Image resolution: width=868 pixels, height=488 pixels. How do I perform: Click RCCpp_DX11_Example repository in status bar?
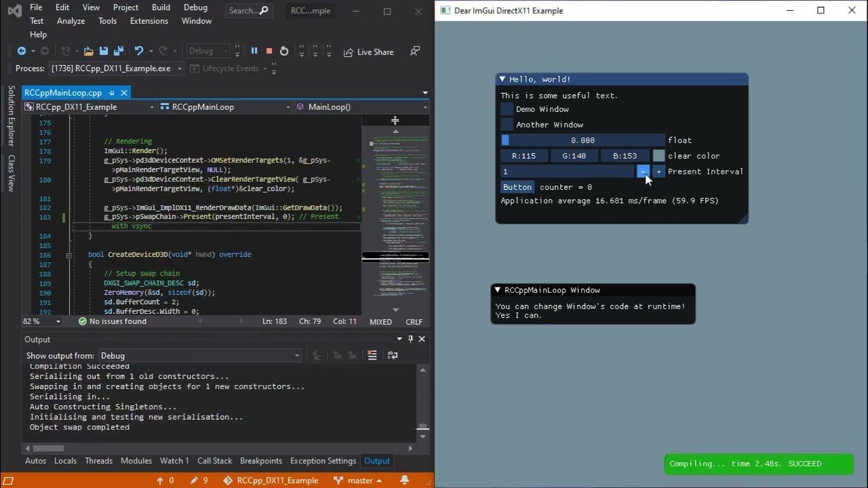pyautogui.click(x=271, y=480)
